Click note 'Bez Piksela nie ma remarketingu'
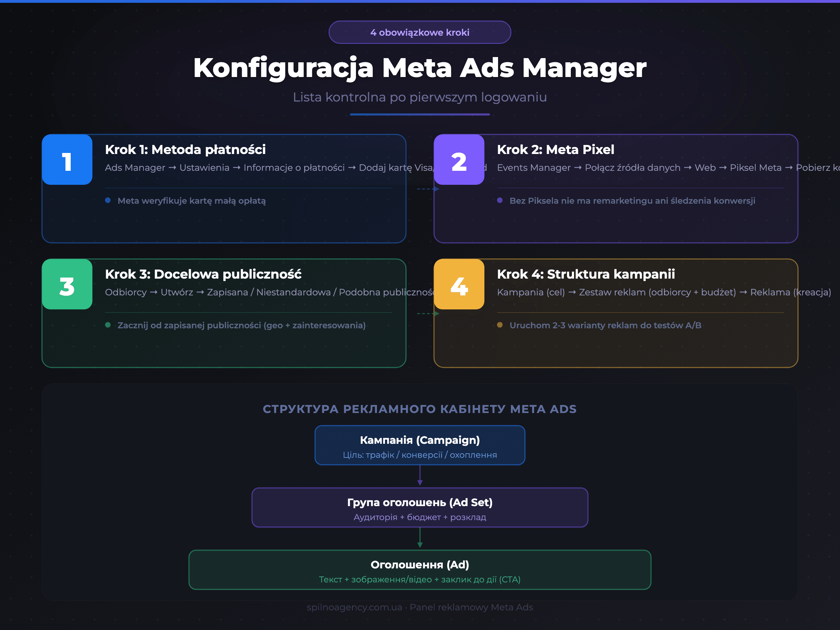This screenshot has height=630, width=840. 632,201
